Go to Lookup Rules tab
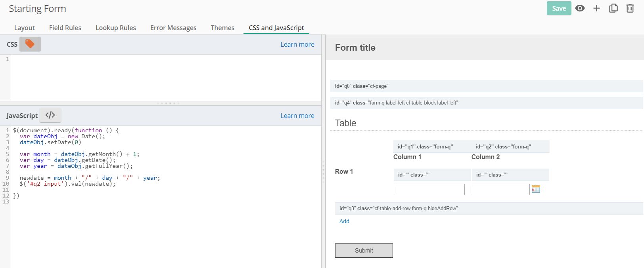644x268 pixels. [x=115, y=28]
